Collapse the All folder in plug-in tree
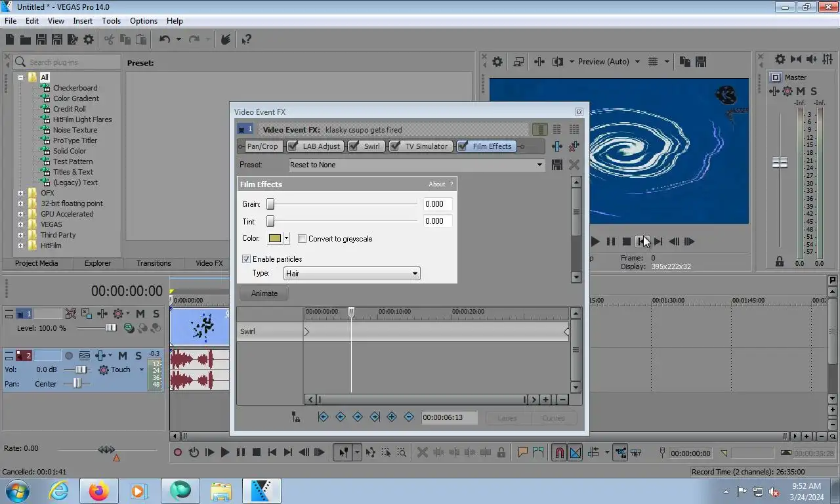 (21, 77)
